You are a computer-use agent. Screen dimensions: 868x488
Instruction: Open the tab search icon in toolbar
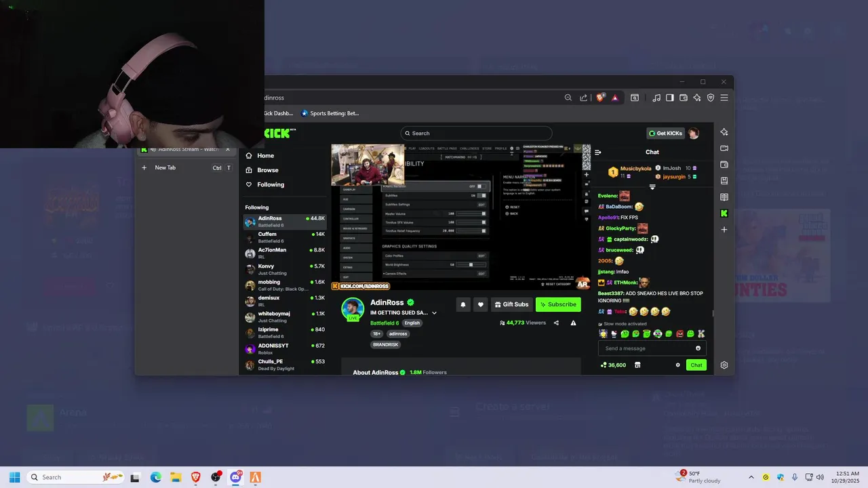point(635,98)
